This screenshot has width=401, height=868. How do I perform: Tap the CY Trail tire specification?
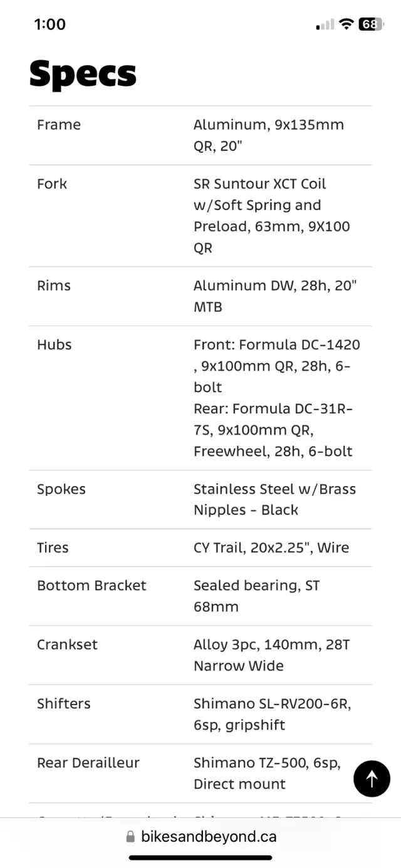(271, 547)
